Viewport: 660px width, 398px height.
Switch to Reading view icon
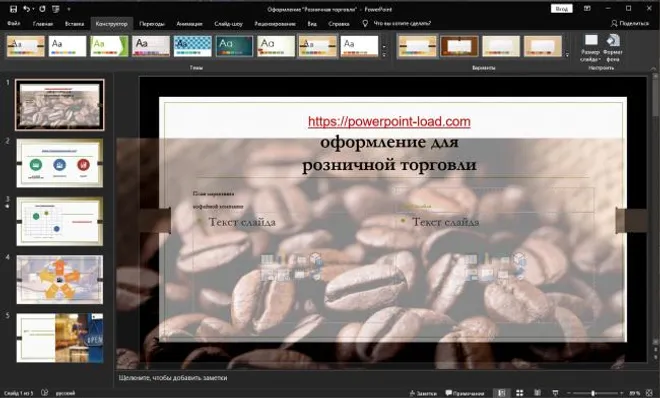pos(538,393)
